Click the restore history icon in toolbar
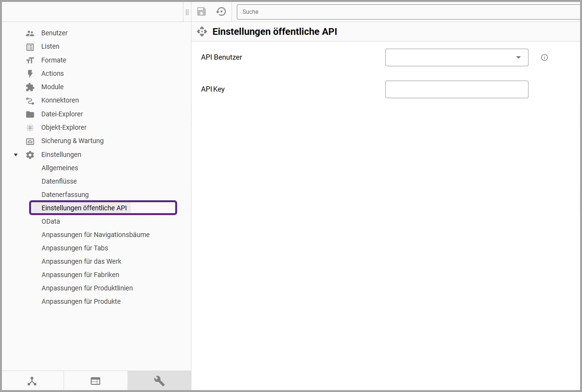This screenshot has height=392, width=582. pyautogui.click(x=221, y=11)
